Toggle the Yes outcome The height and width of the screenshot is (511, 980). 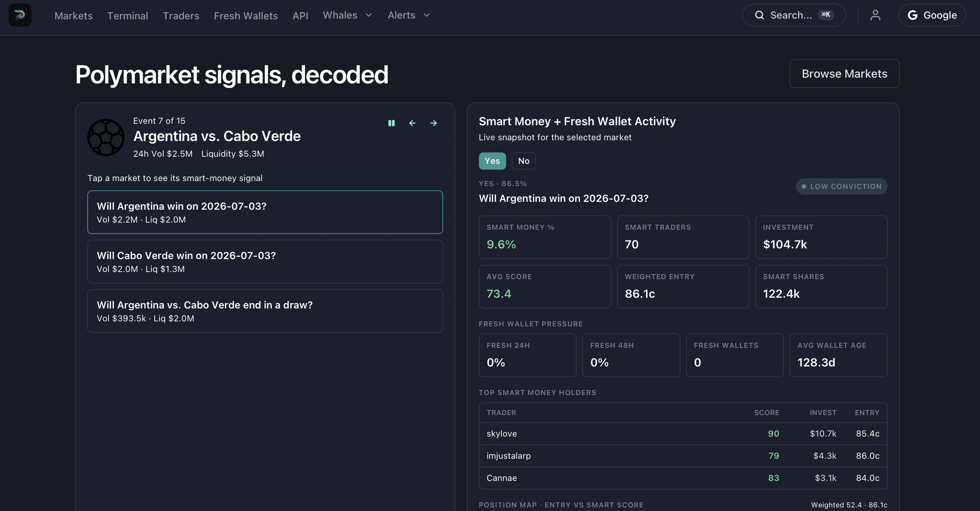coord(492,161)
